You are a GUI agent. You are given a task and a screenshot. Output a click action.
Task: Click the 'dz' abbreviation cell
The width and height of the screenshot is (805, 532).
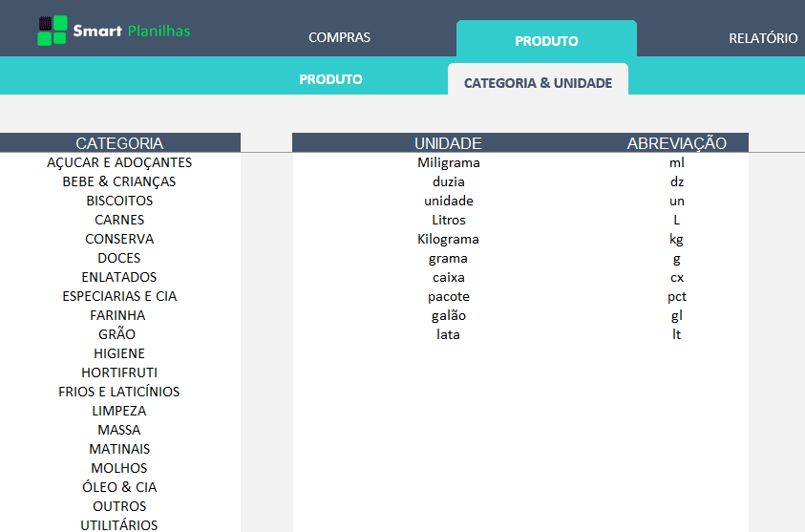[676, 181]
